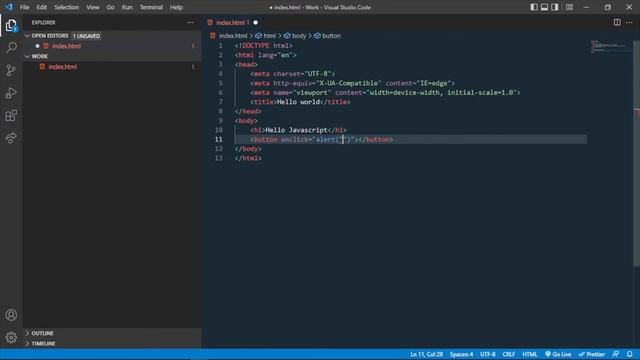Open Explorer Views and More Actions ellipsis
Screen dimensions: 640x360
coord(191,22)
